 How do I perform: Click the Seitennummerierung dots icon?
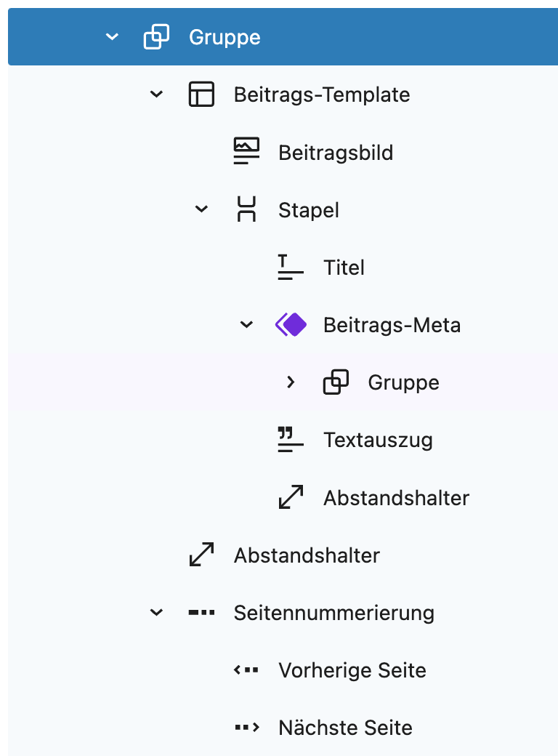201,613
